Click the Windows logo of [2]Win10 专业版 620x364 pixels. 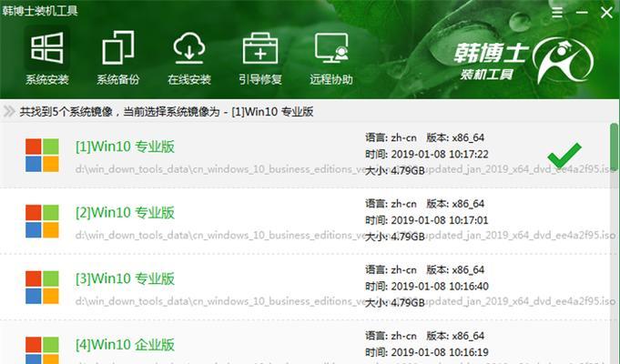point(42,221)
